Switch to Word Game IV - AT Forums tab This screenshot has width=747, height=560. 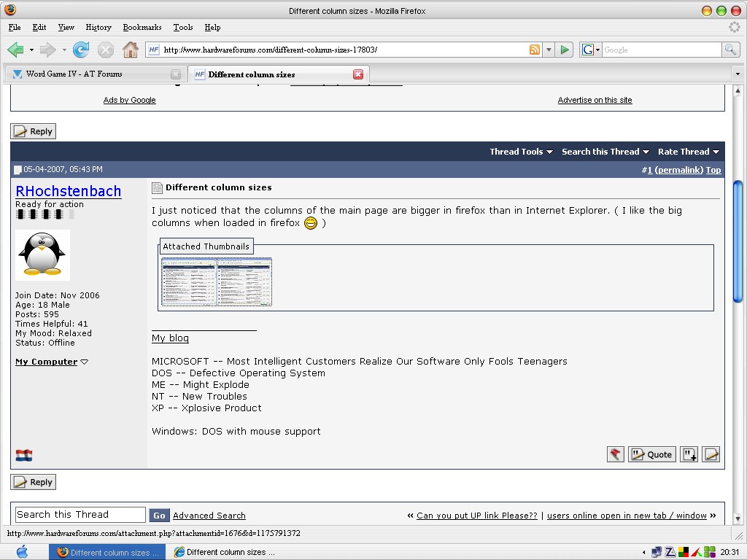tap(96, 74)
